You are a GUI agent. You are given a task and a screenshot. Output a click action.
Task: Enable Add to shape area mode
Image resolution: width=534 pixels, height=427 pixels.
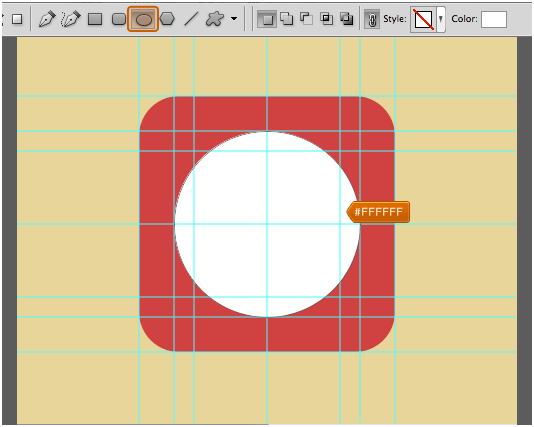(286, 19)
